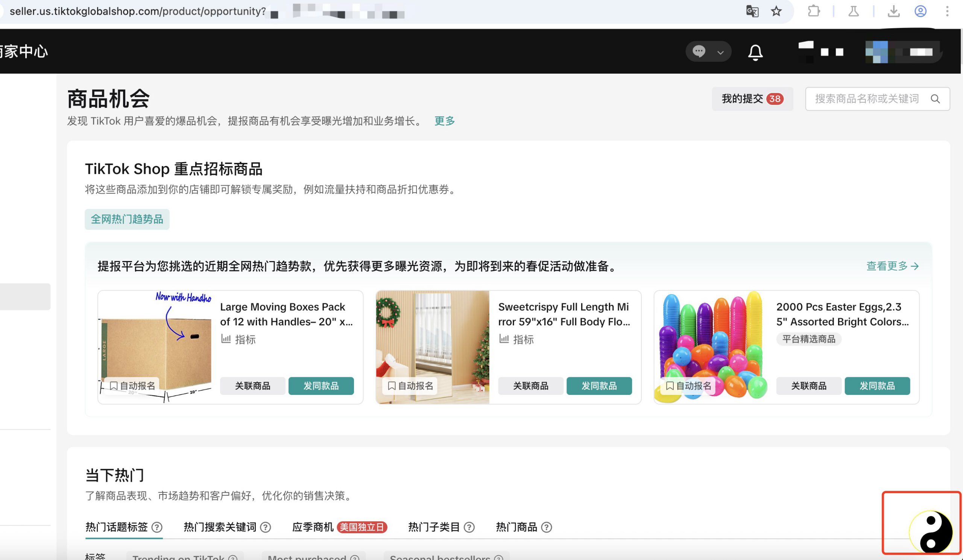Click the help icon next to 热门子类目
The height and width of the screenshot is (560, 963).
click(x=469, y=528)
